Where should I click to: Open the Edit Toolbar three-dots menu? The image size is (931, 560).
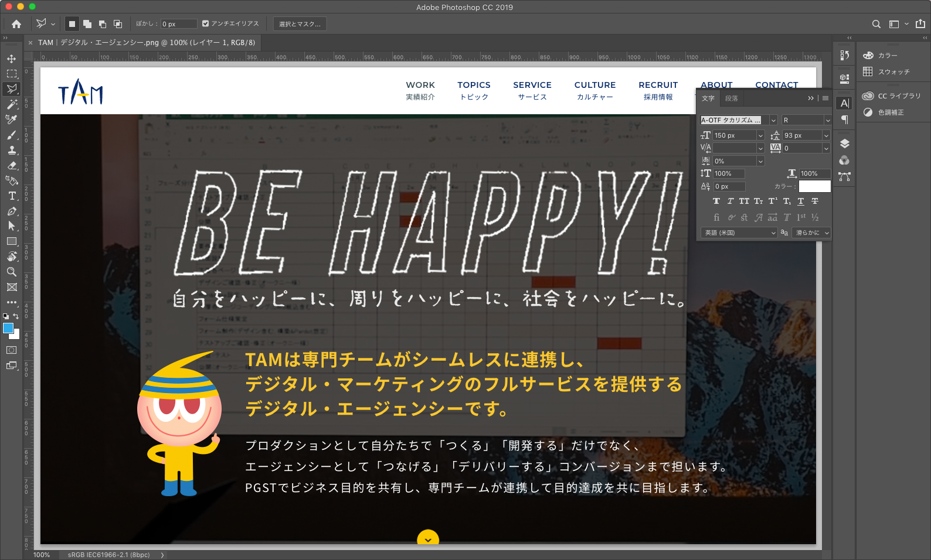pos(12,302)
